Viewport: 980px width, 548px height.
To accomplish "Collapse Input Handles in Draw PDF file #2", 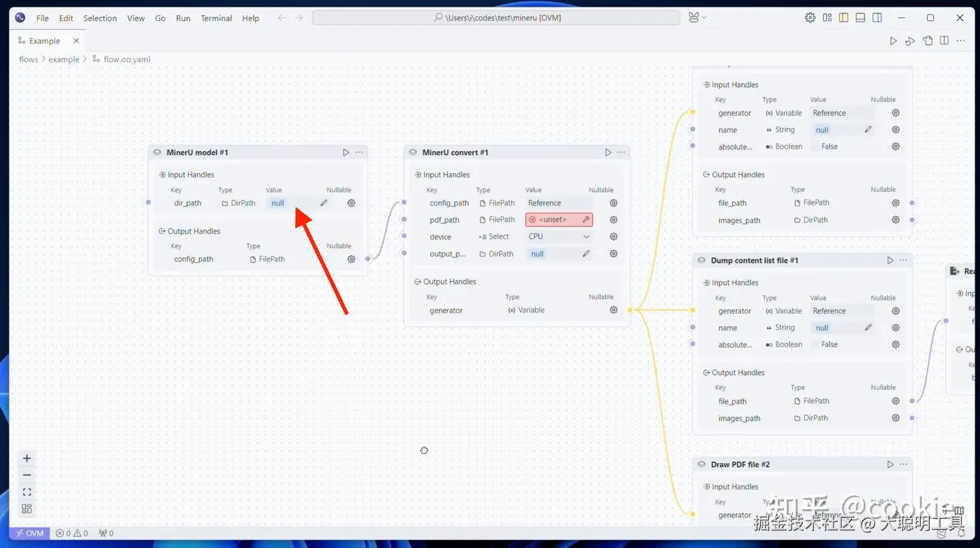I will pyautogui.click(x=730, y=487).
